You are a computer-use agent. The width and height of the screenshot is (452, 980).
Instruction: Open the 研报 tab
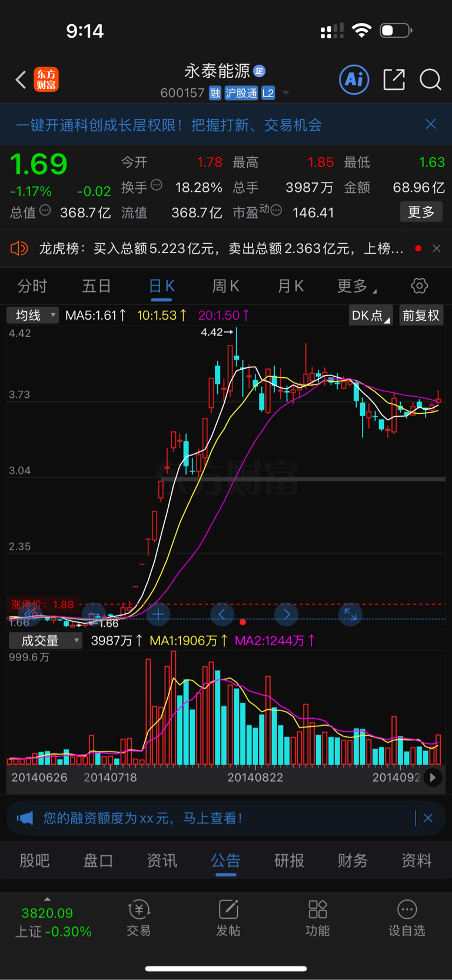click(289, 861)
